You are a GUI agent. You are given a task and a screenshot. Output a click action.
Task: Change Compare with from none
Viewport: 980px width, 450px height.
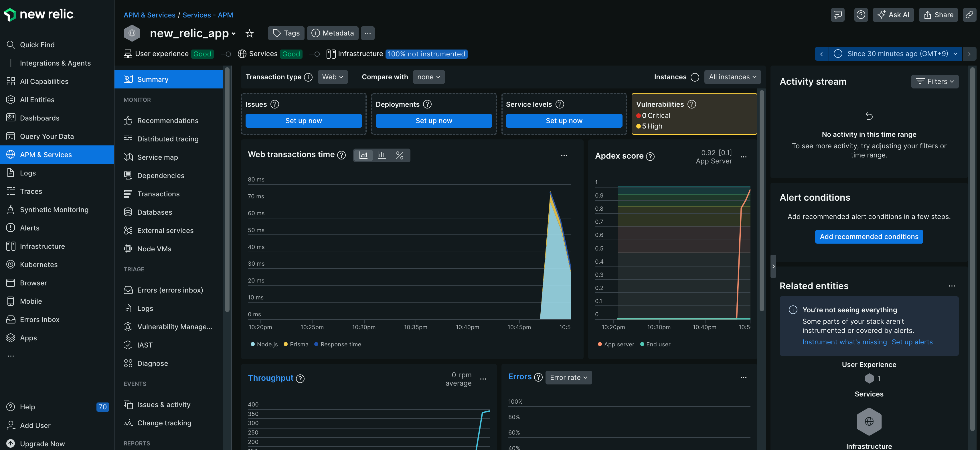[428, 77]
